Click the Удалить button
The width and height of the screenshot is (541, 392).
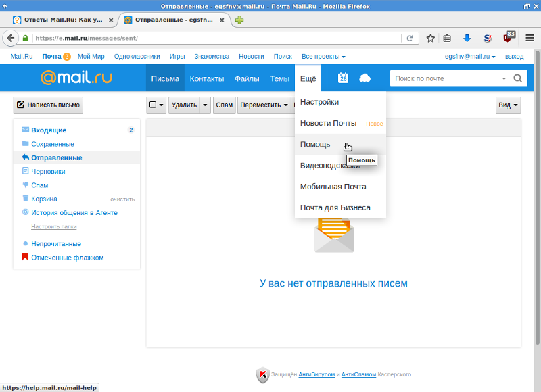(184, 105)
